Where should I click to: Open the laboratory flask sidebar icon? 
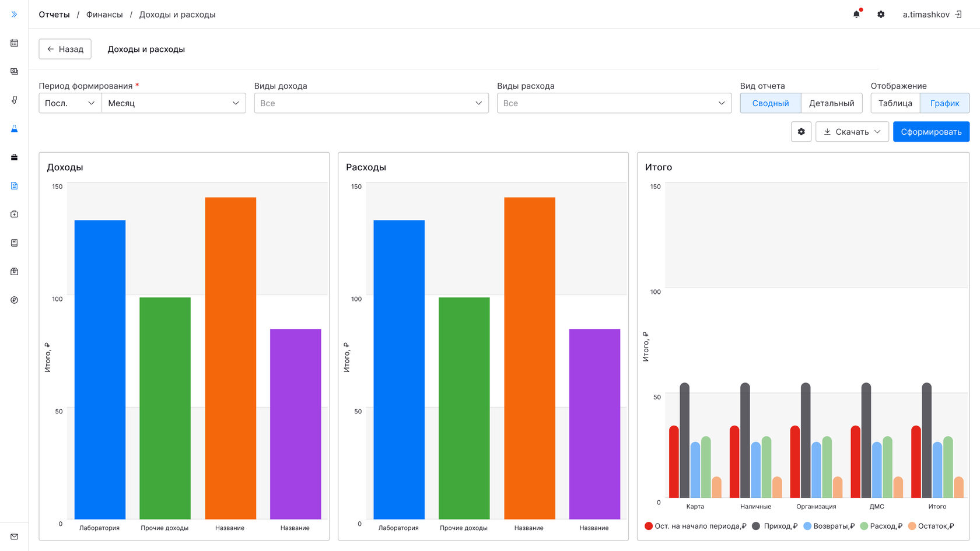(14, 129)
